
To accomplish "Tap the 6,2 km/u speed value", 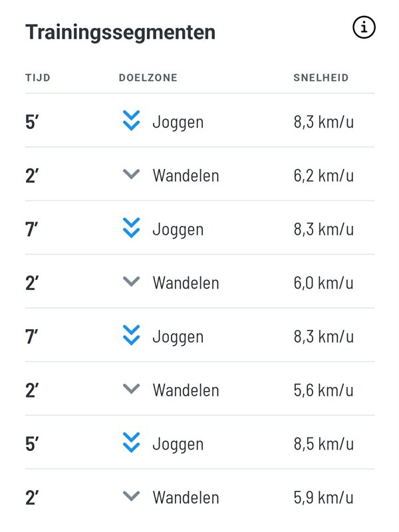I will click(x=323, y=176).
